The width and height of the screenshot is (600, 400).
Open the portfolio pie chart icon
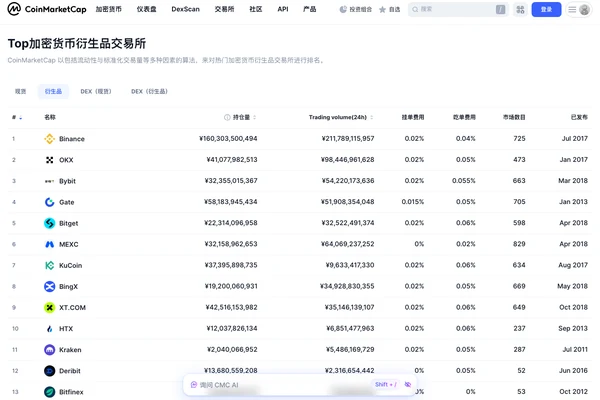343,10
